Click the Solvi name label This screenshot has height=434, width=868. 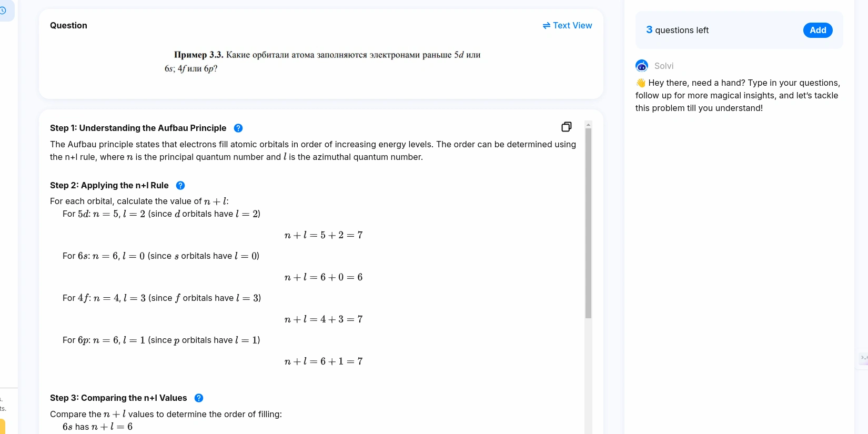tap(664, 66)
